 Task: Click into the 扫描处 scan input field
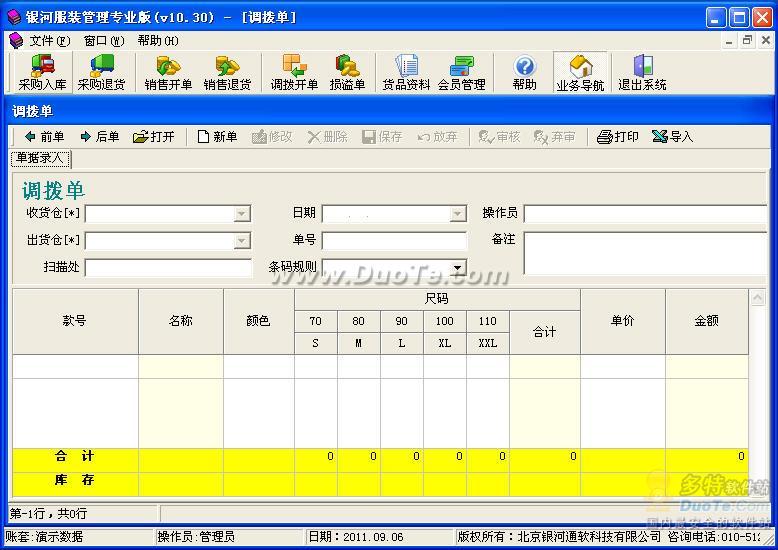click(168, 268)
